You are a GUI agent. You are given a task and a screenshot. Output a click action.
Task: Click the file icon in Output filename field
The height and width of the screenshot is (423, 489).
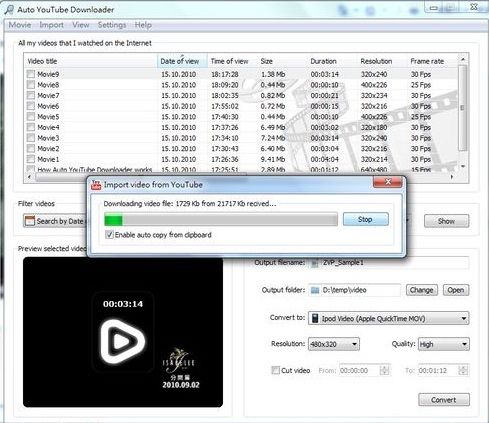pyautogui.click(x=314, y=263)
